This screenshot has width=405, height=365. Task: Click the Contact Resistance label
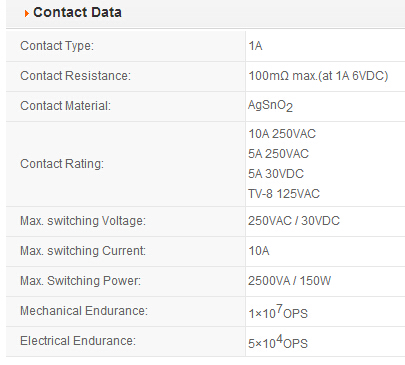tap(75, 76)
